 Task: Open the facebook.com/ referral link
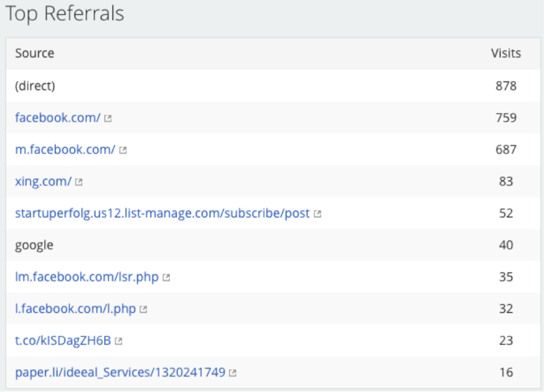click(x=58, y=118)
